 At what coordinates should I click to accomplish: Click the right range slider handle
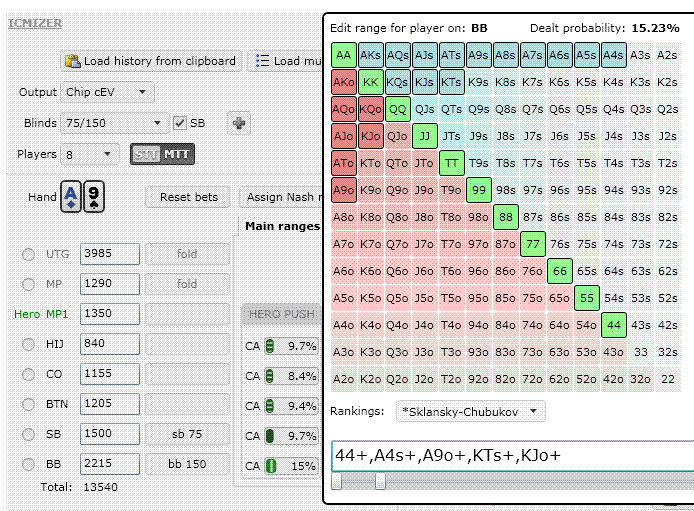point(380,481)
